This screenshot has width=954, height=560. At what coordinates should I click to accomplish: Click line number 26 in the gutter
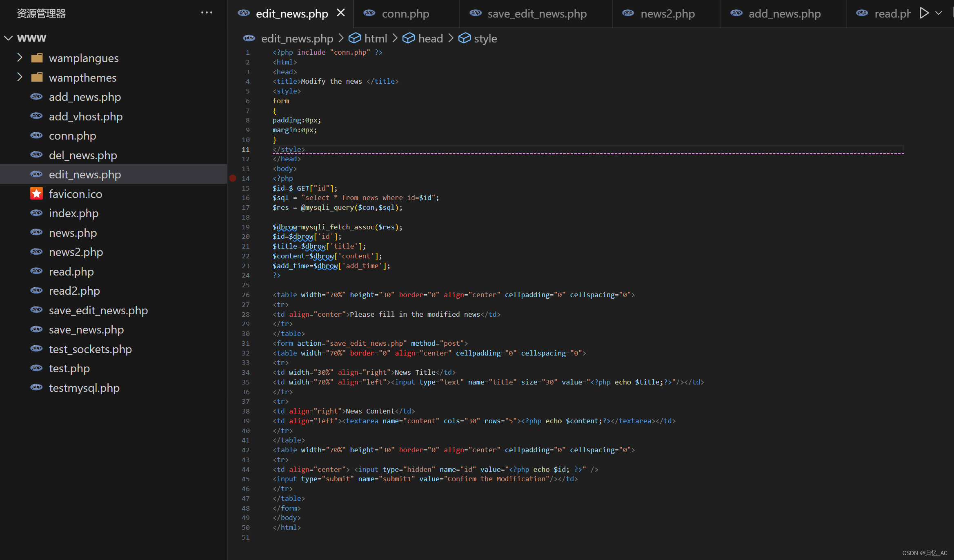tap(246, 295)
